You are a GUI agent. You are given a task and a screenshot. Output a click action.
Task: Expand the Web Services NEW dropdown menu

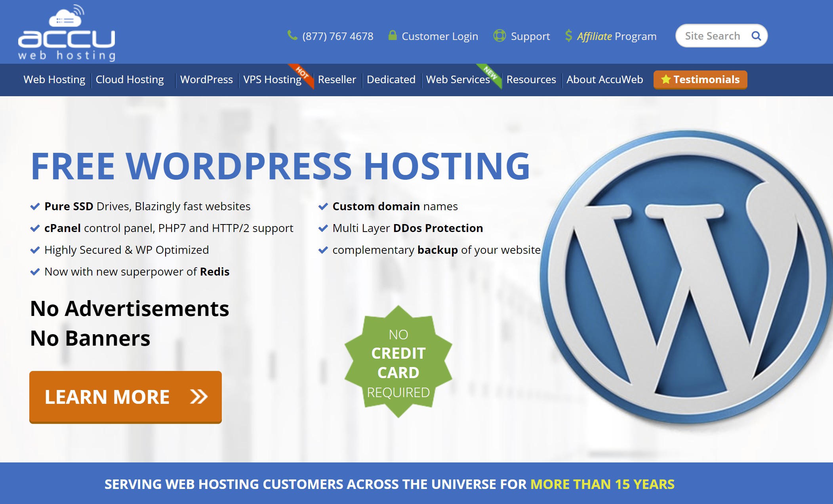[x=458, y=79]
